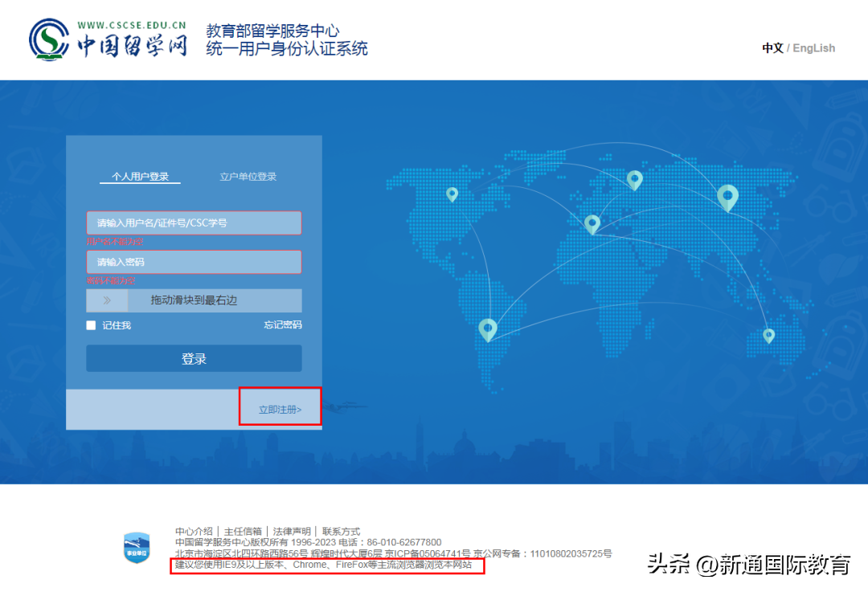Click the 登录 login button
The width and height of the screenshot is (868, 592).
click(193, 357)
